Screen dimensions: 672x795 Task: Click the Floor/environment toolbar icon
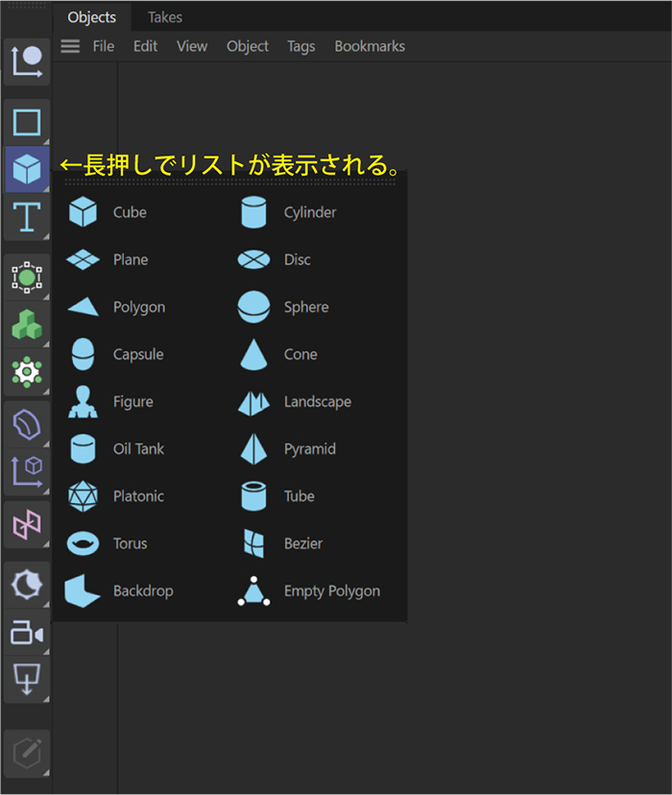tap(27, 680)
